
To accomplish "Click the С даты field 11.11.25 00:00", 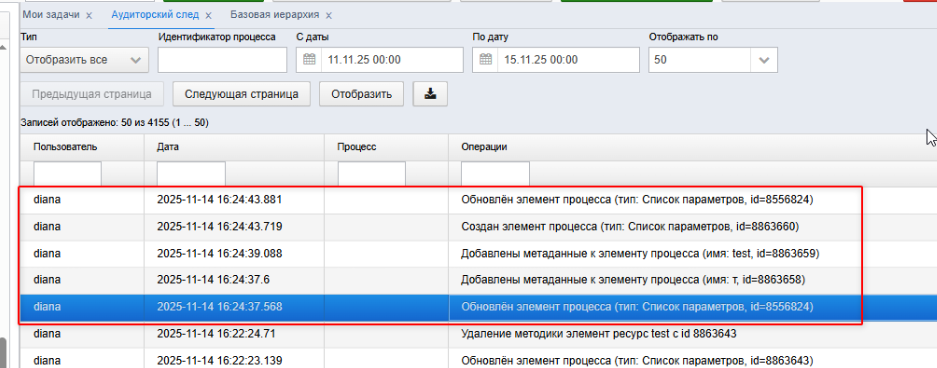I will (391, 60).
